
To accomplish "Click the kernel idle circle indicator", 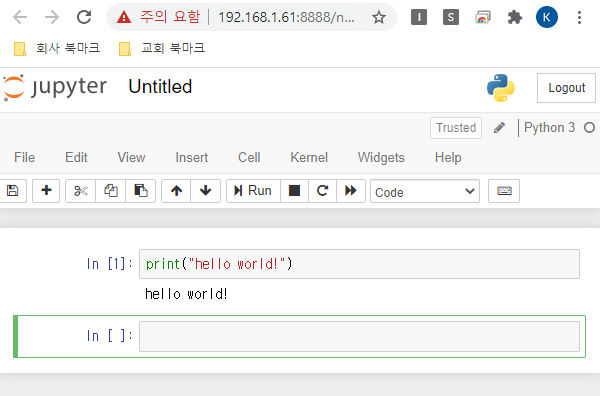I will tap(589, 127).
